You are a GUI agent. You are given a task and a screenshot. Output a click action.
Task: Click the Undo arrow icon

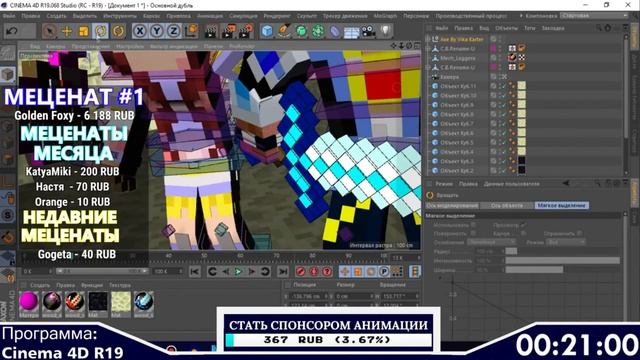pos(13,31)
